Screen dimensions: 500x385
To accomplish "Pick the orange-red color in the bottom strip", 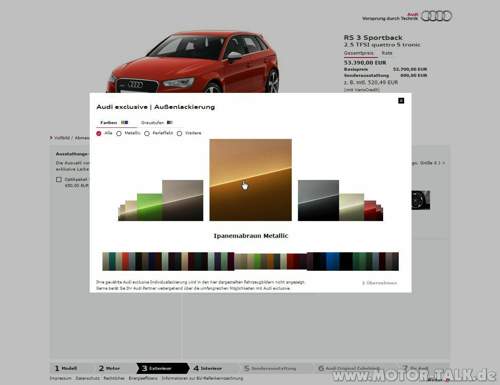I will point(125,261).
